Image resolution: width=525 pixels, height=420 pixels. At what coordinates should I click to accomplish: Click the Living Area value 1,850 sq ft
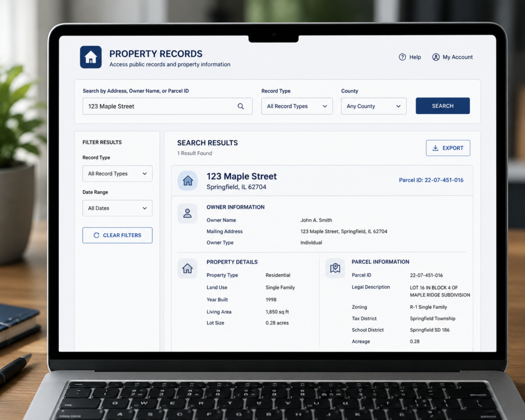[x=277, y=312]
